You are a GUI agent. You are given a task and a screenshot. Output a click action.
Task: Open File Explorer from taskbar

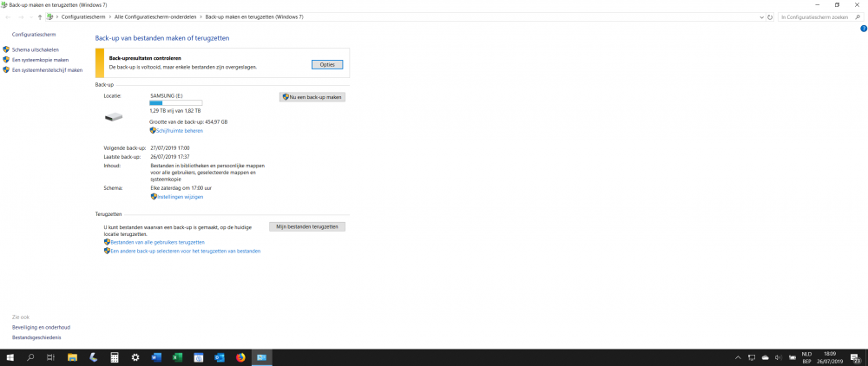tap(72, 357)
